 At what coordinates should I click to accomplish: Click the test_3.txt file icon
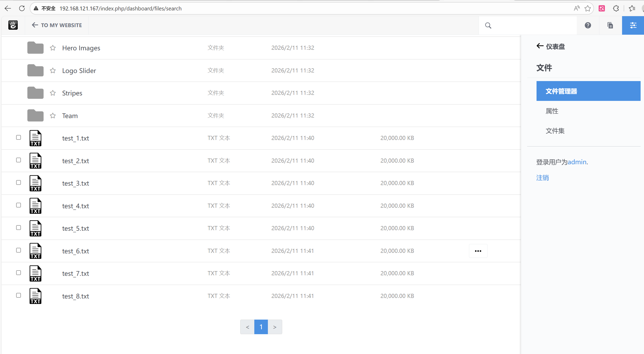[x=35, y=183]
